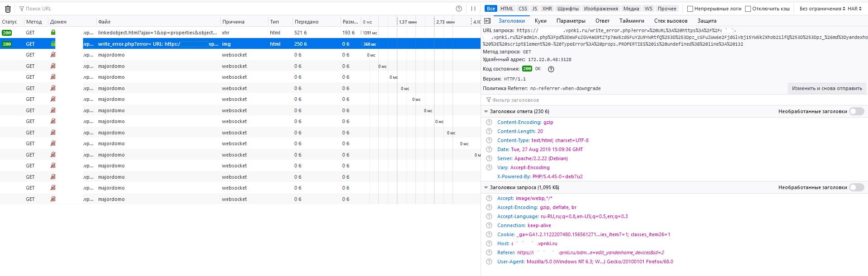The height and width of the screenshot is (276, 868).
Task: Collapse the Заголовки ответа section
Action: [x=486, y=111]
